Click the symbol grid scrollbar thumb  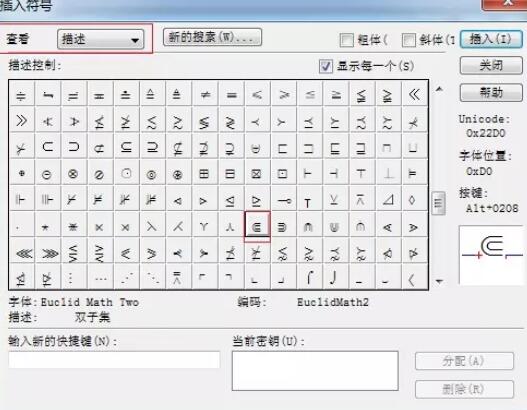[x=439, y=203]
